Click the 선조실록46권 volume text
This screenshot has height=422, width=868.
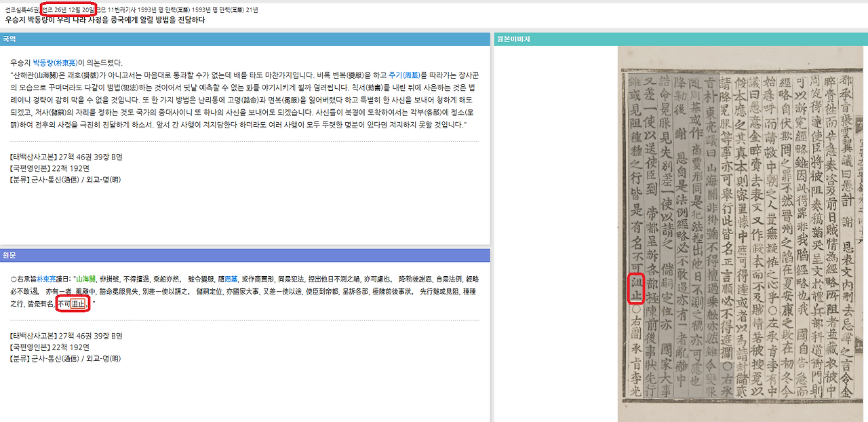click(22, 10)
